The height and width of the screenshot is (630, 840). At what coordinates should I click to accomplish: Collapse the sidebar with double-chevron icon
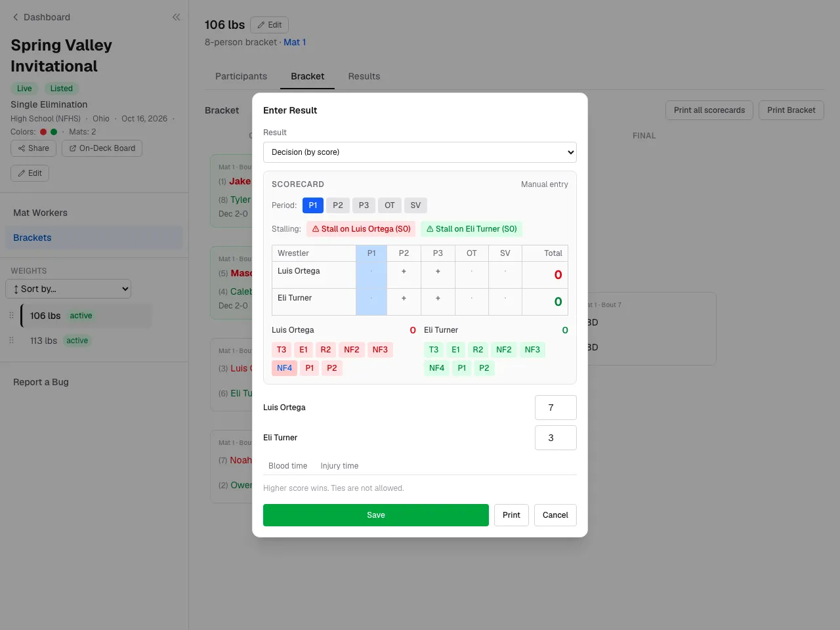click(176, 17)
